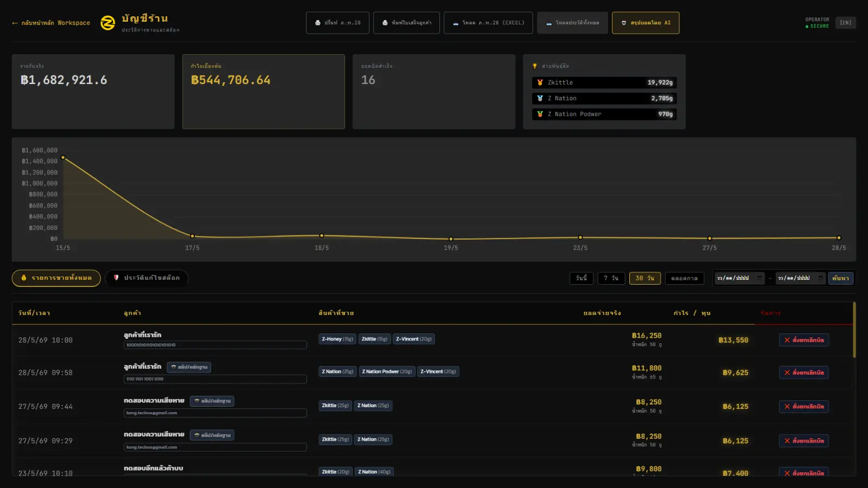Click the ฿544,706.64 profit card
The image size is (868, 488).
point(264,92)
